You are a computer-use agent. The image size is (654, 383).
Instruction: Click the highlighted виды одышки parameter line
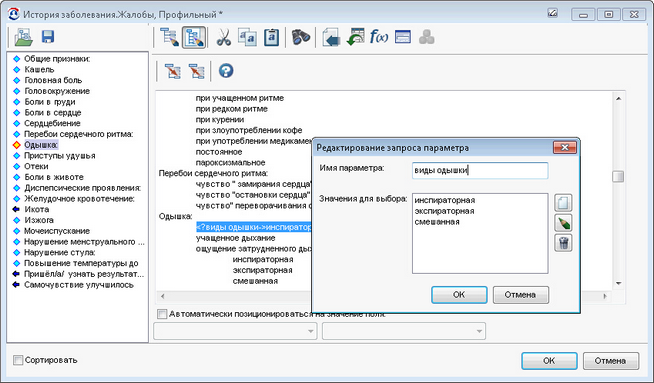(x=254, y=227)
